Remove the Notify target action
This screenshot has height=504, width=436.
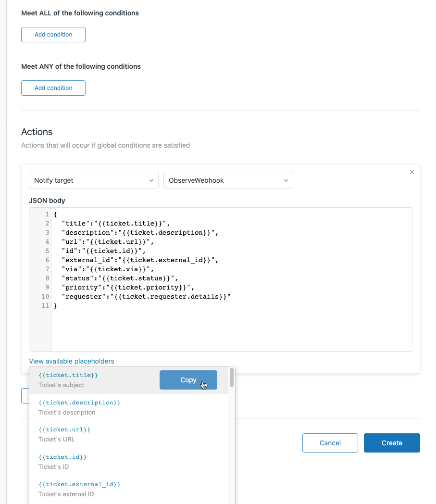(x=412, y=172)
